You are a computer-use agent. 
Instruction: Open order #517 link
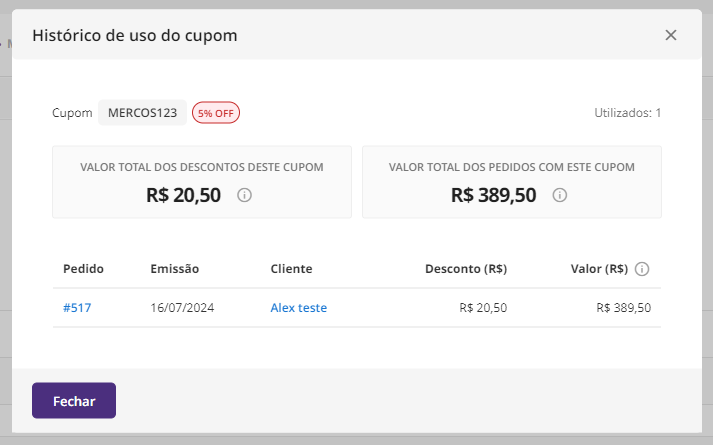point(77,308)
